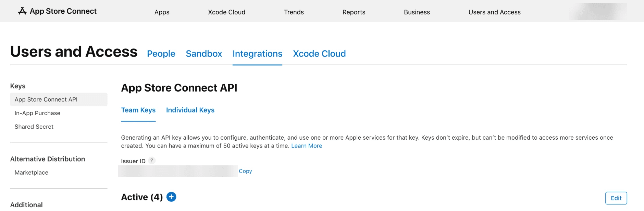Image resolution: width=644 pixels, height=211 pixels.
Task: Switch to the People tab
Action: (x=161, y=54)
